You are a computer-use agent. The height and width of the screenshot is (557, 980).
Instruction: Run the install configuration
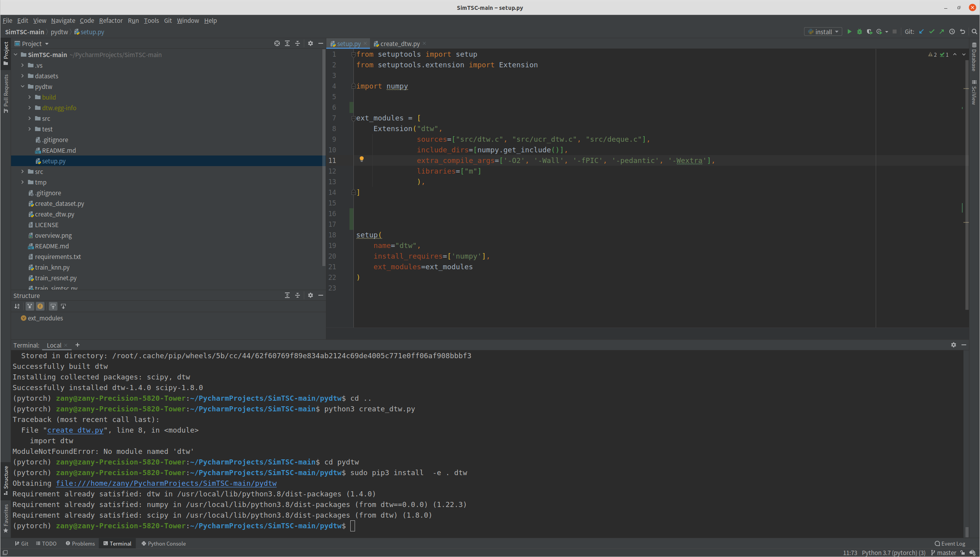click(x=849, y=32)
